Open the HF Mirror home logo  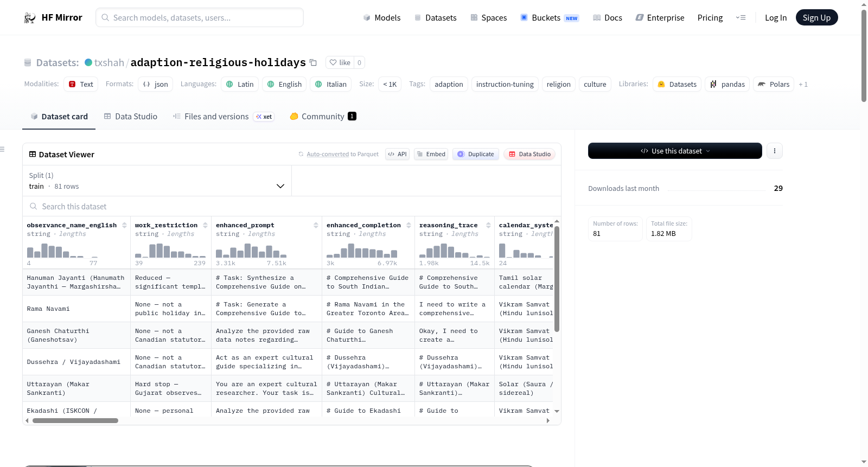(x=53, y=17)
